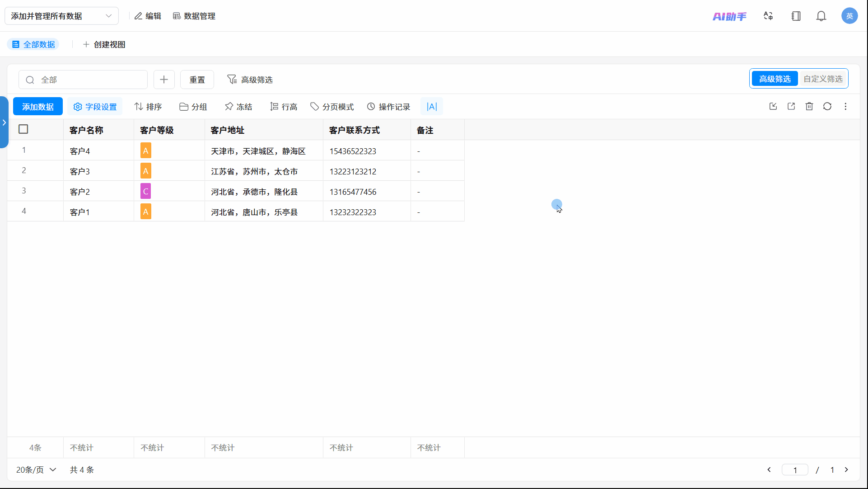The height and width of the screenshot is (489, 868).
Task: Click the 客户3 name cell
Action: pos(99,171)
